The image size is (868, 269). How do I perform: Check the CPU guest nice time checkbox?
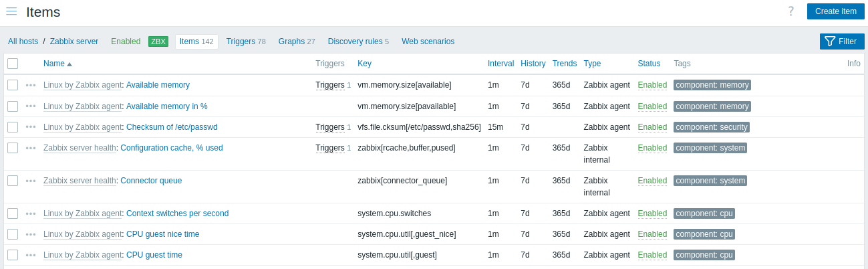13,234
